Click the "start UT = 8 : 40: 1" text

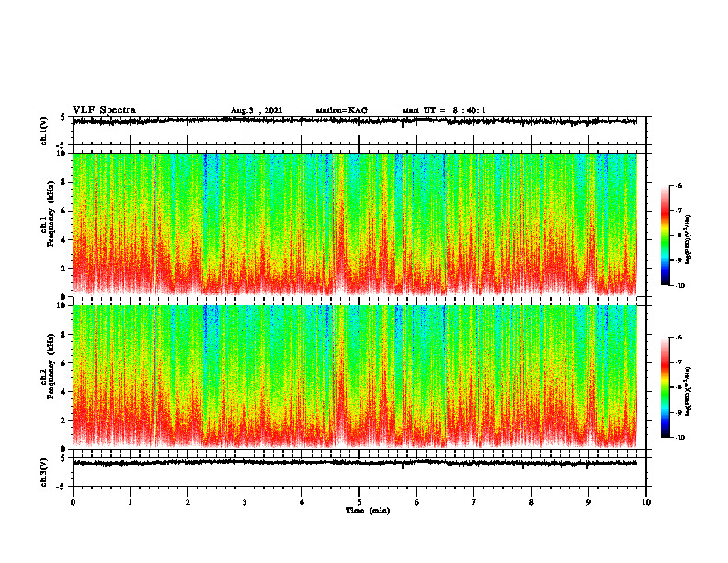click(444, 110)
